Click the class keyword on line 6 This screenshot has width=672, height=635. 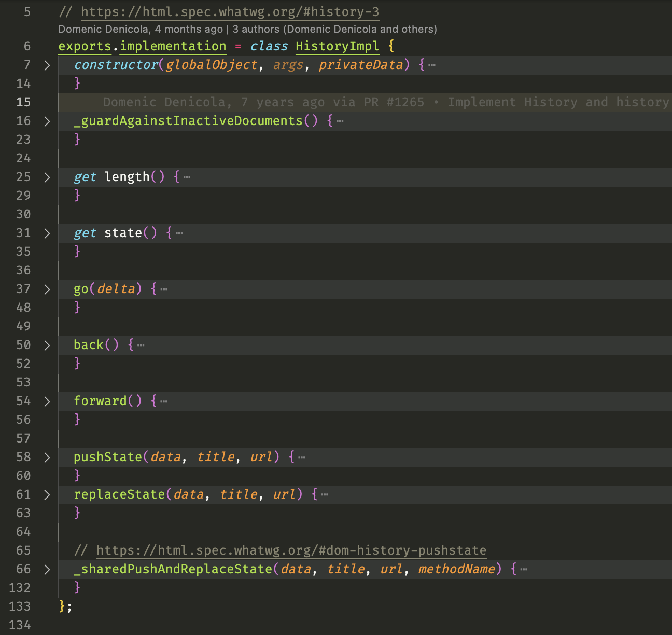pos(269,46)
